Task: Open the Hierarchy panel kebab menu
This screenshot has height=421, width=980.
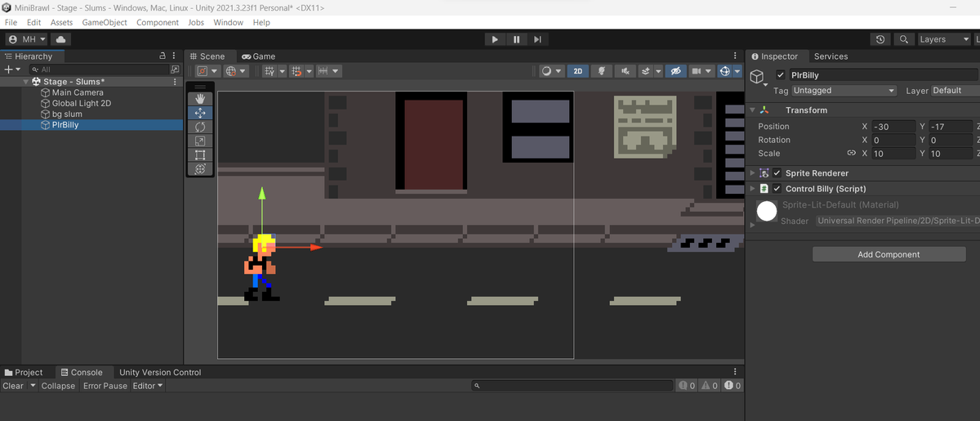Action: pos(176,56)
